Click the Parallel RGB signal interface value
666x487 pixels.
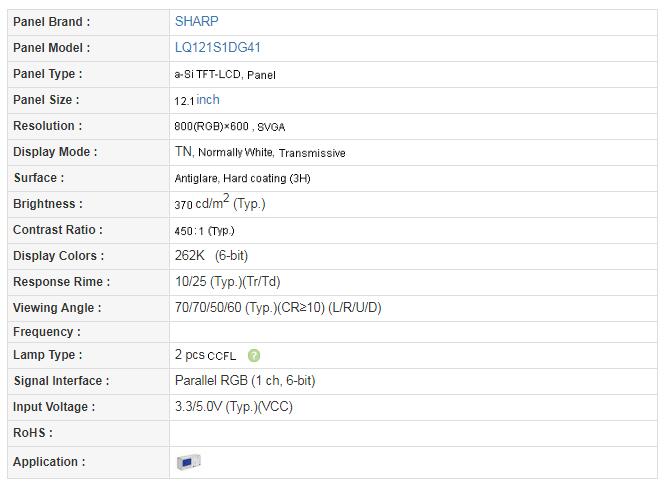coord(244,381)
